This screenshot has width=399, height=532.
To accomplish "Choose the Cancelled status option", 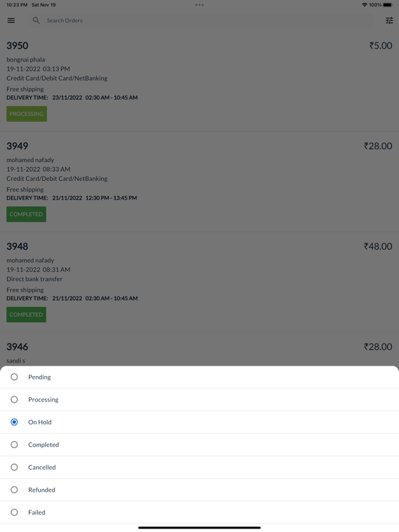I will point(199,467).
